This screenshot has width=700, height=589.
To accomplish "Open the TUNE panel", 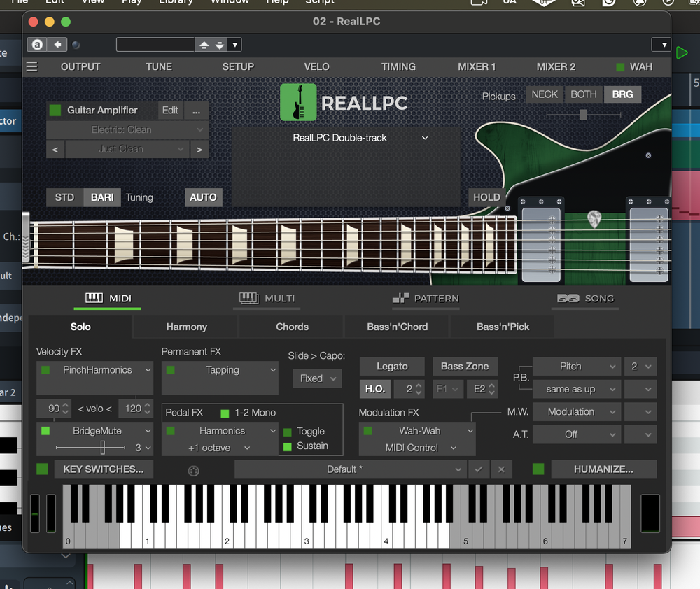I will coord(158,67).
